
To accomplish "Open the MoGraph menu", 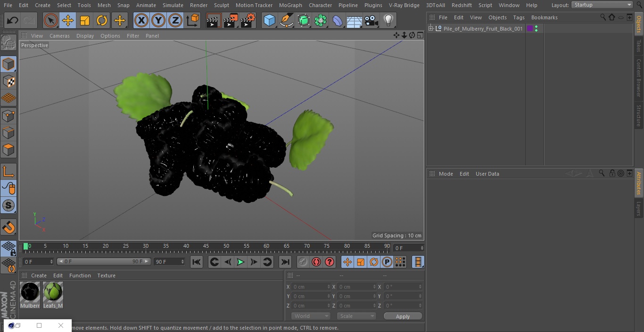I will click(290, 5).
